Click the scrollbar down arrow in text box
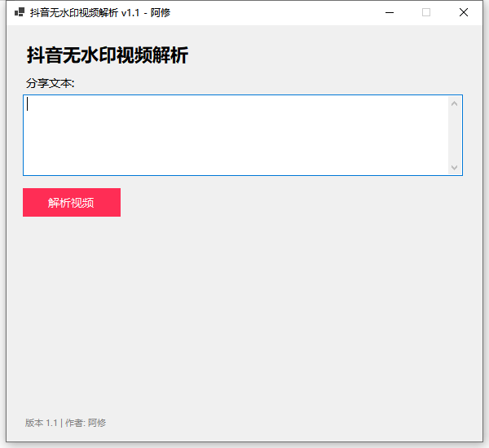The width and height of the screenshot is (489, 448). click(x=455, y=168)
